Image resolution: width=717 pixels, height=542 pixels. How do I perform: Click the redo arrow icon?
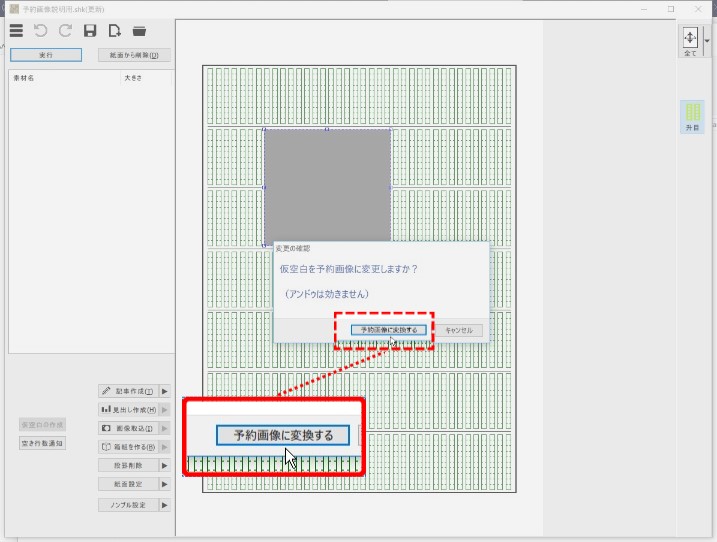(x=65, y=31)
